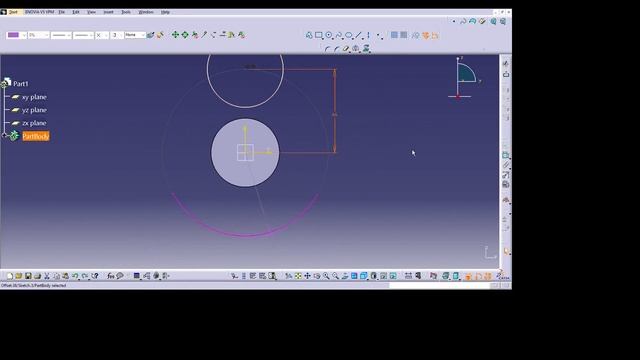The image size is (640, 360).
Task: Click the Save disk icon
Action: (x=28, y=276)
